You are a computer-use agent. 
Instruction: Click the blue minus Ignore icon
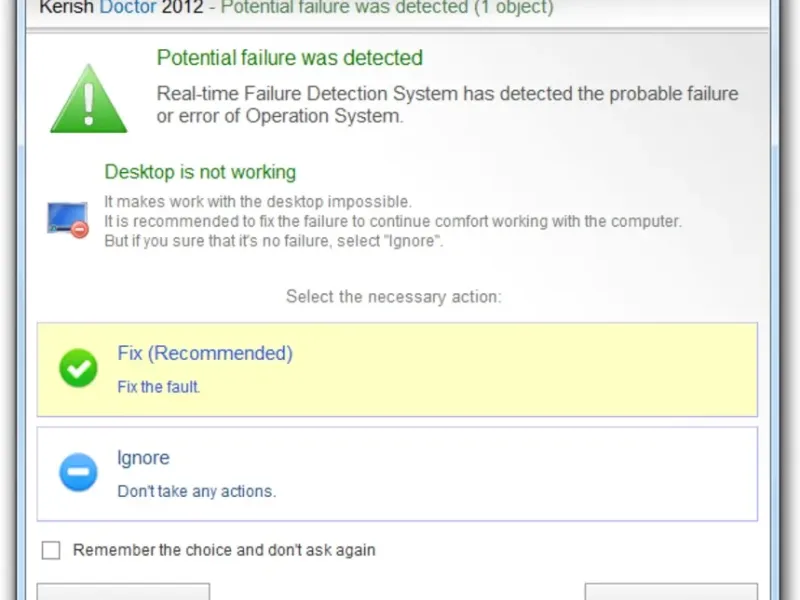[x=78, y=472]
